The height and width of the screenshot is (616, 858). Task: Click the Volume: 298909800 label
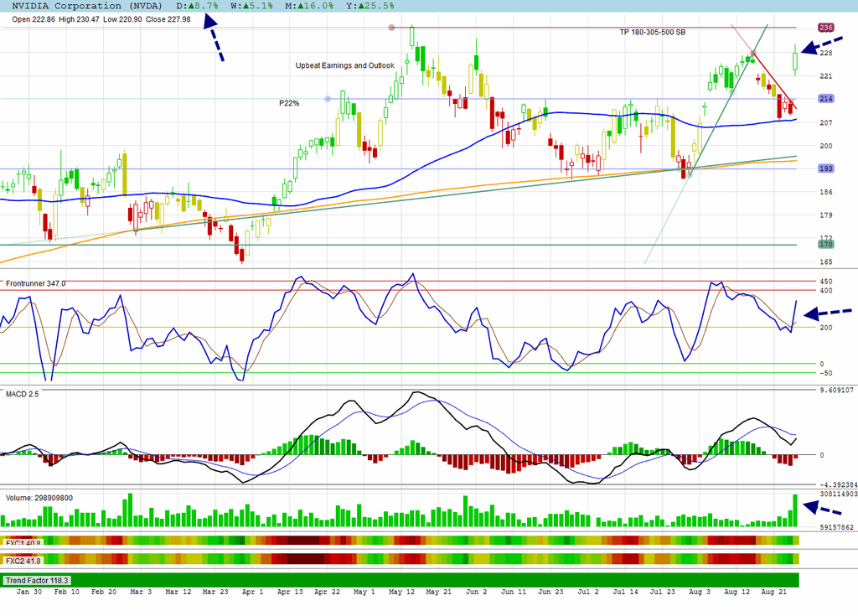[x=39, y=498]
